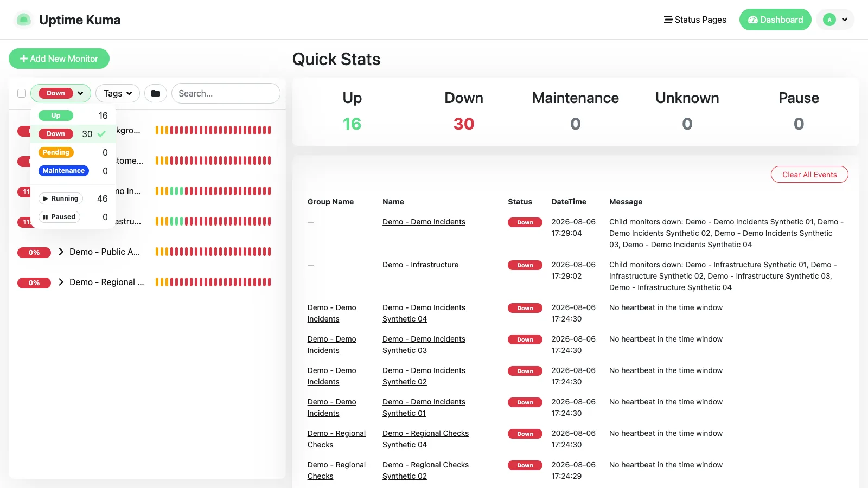868x488 pixels.
Task: Expand the Demo - Public A... group
Action: pos(61,252)
